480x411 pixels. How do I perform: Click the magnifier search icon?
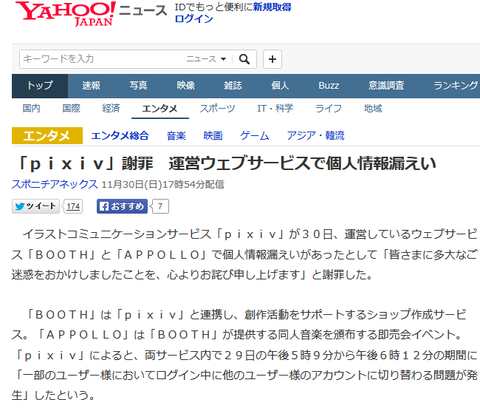[x=244, y=59]
